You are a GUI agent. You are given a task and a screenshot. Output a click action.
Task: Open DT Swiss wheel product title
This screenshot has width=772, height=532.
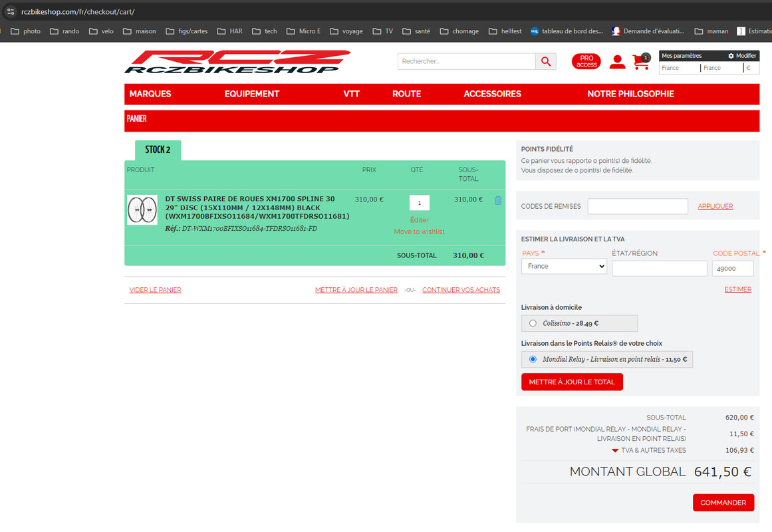[257, 208]
